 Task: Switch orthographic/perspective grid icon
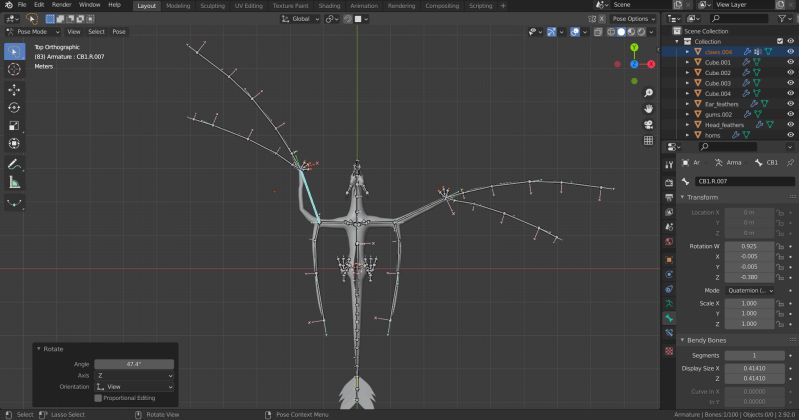point(648,140)
